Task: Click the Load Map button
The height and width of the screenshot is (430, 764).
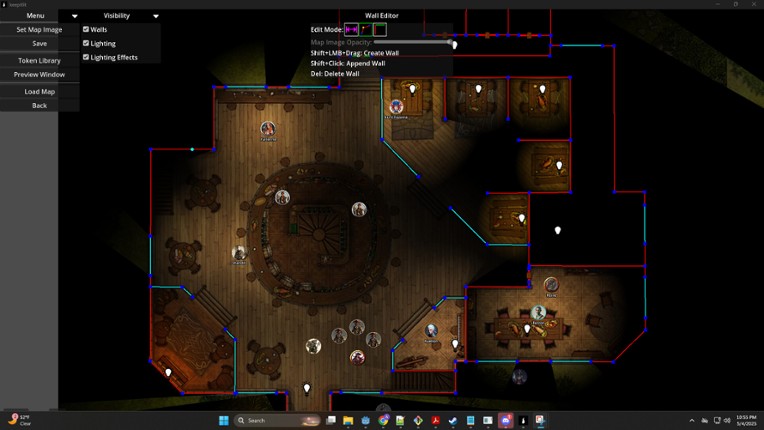Action: tap(39, 92)
